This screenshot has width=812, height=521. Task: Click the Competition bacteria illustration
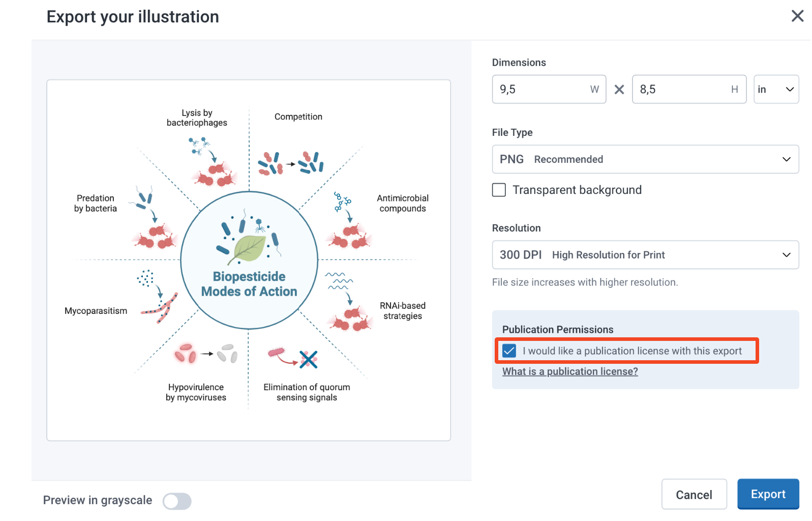(290, 163)
